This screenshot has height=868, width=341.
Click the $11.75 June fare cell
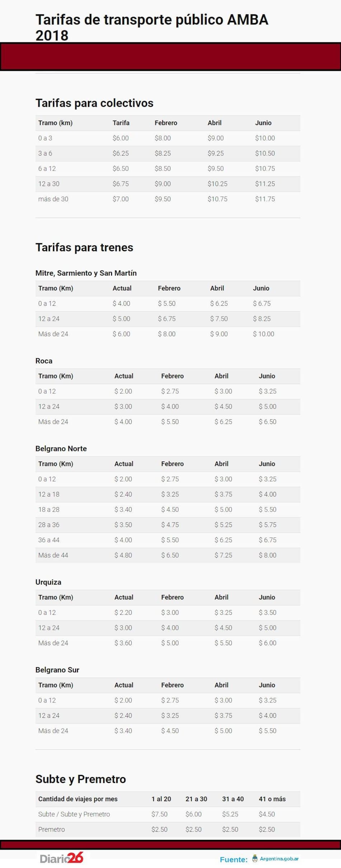coord(265,199)
